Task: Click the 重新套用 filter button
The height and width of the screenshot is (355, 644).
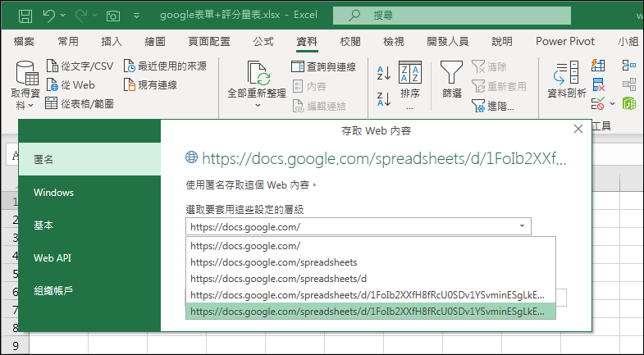Action: pos(499,86)
